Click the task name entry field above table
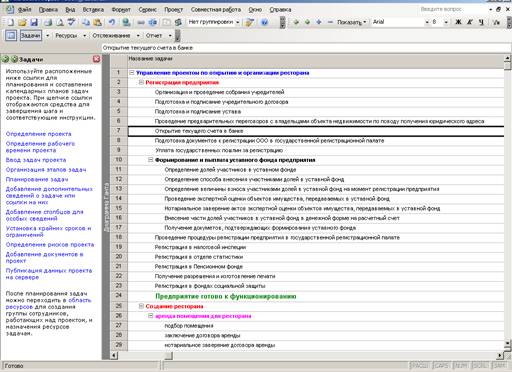Image resolution: width=512 pixels, height=372 pixels. [x=306, y=48]
